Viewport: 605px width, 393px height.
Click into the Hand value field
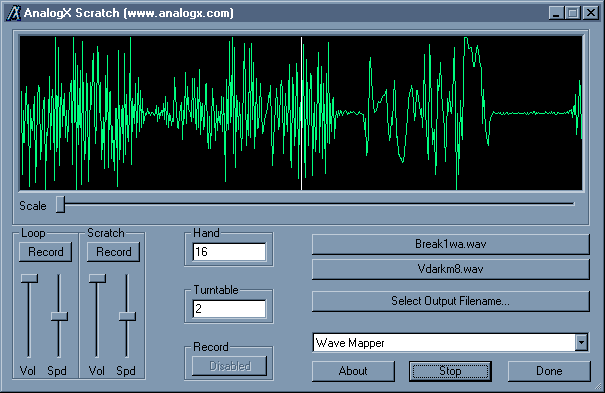point(229,252)
